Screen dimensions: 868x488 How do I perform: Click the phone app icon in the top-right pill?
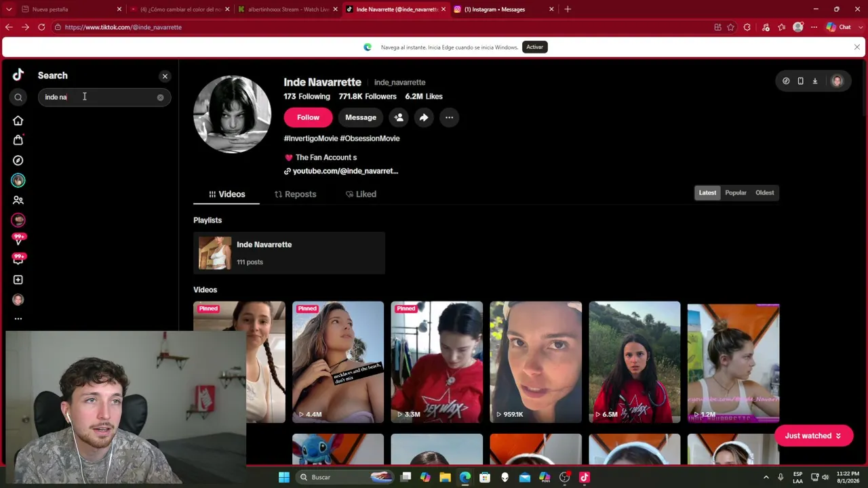800,81
